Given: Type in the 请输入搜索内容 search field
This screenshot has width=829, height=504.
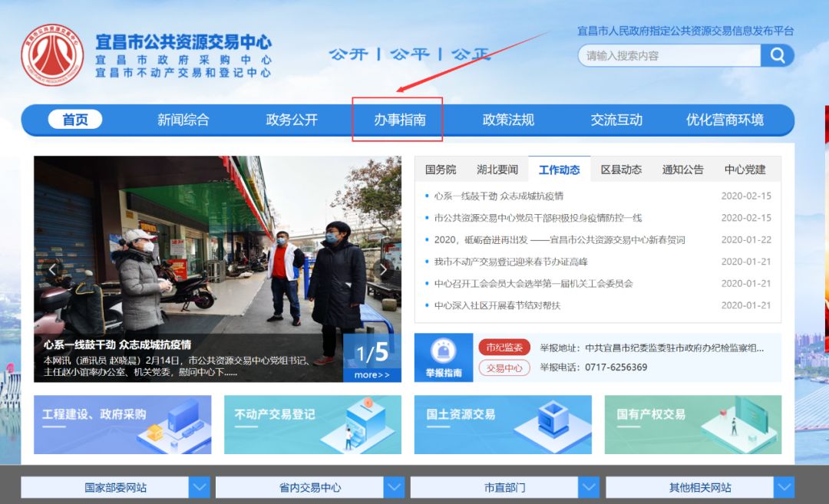Looking at the screenshot, I should click(669, 55).
